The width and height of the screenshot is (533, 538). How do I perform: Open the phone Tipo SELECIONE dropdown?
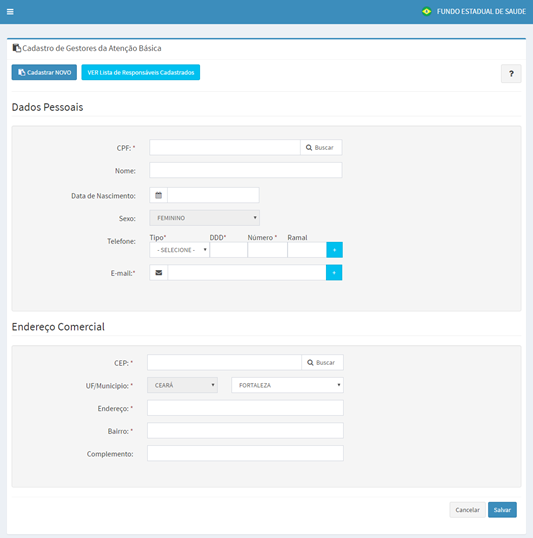[x=179, y=250]
